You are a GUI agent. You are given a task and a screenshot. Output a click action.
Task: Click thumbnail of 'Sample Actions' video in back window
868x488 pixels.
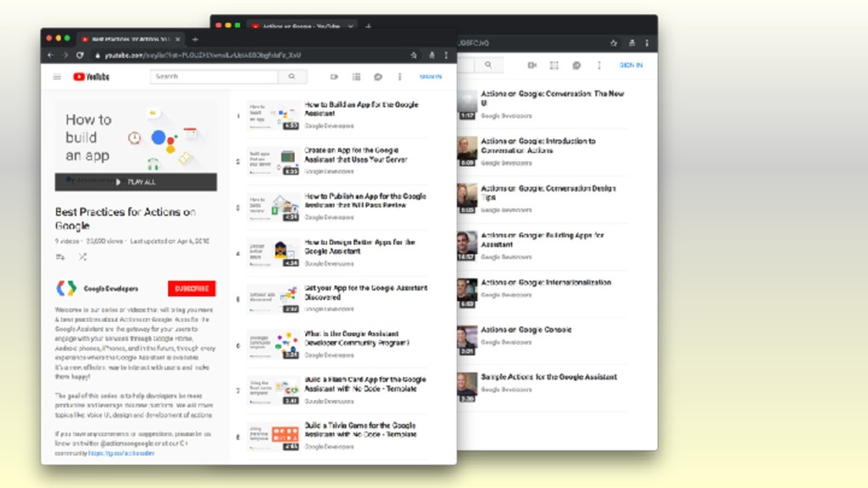467,387
